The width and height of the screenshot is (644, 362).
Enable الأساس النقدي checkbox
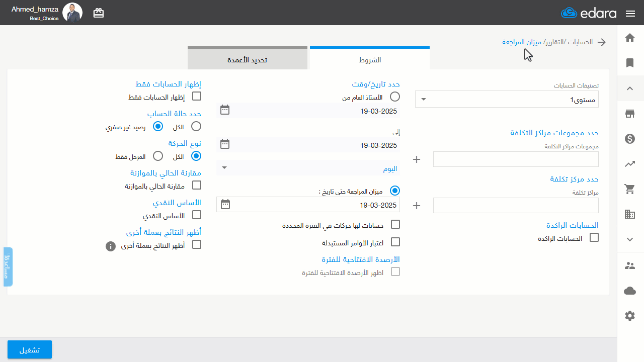(x=197, y=215)
